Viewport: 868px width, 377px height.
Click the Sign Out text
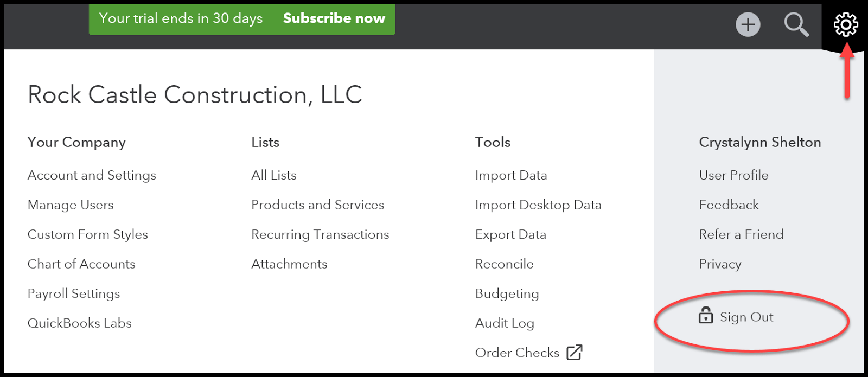(x=746, y=317)
